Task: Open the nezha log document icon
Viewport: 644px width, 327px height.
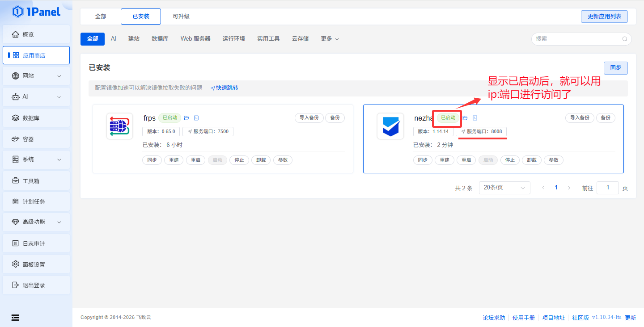Action: coord(475,118)
